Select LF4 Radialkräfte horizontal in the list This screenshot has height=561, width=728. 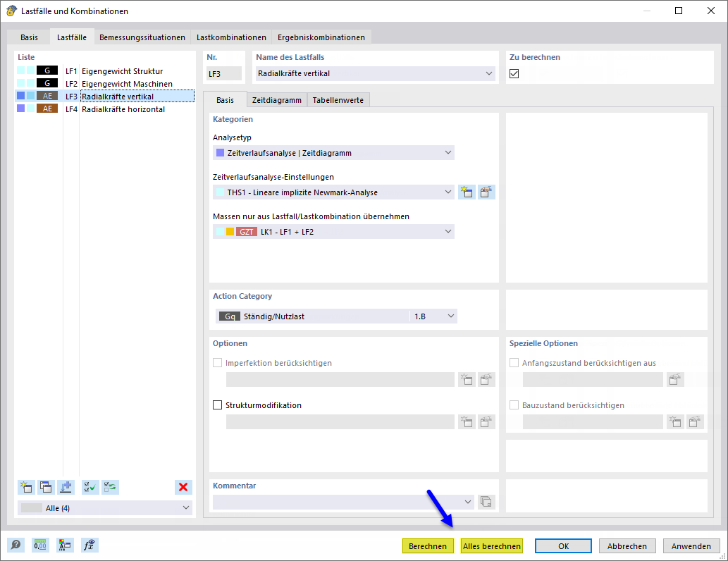point(105,109)
